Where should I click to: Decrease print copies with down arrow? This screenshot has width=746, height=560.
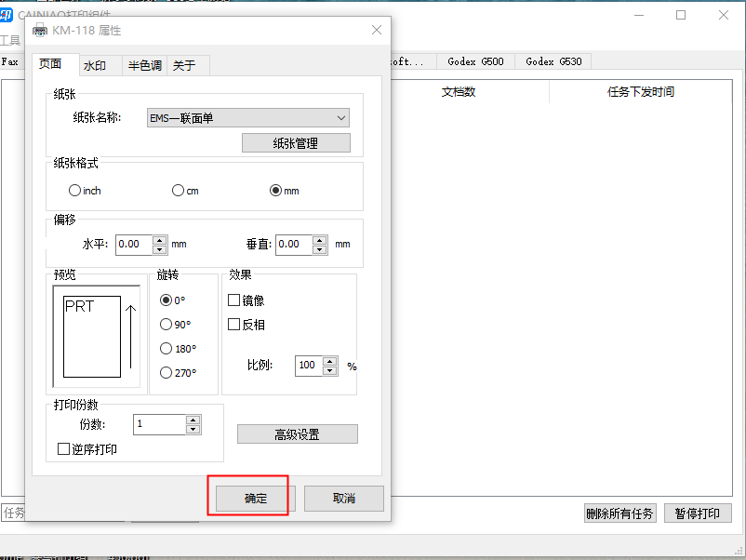click(x=193, y=430)
